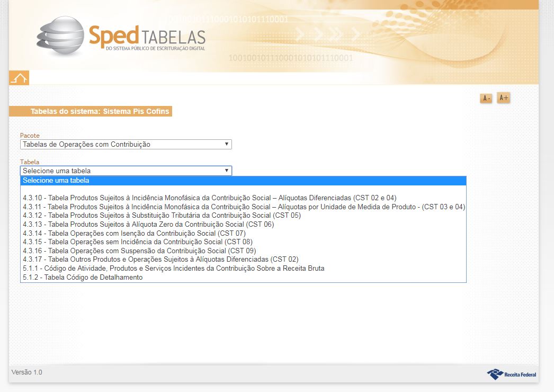Select 4.3.10 Alíquotas Diferenciadas (CST 02 e 04)
The height and width of the screenshot is (392, 554).
tap(243, 198)
